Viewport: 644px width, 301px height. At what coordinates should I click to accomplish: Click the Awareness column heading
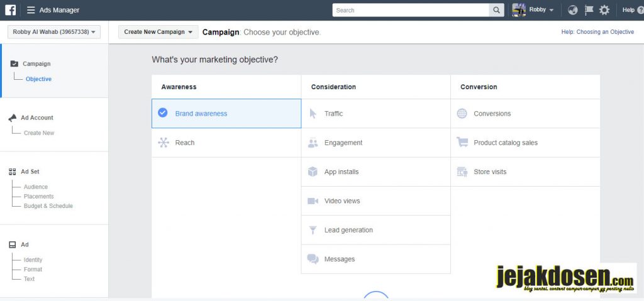coord(179,87)
